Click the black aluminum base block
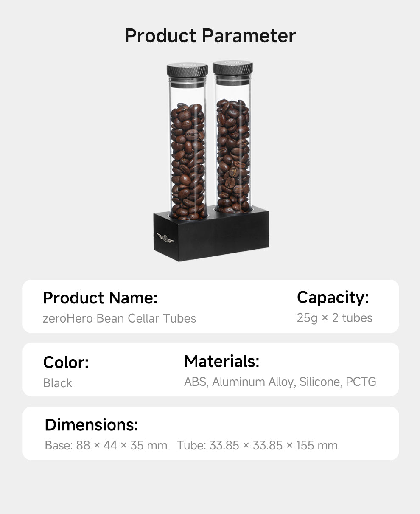420x514 pixels. tap(211, 233)
